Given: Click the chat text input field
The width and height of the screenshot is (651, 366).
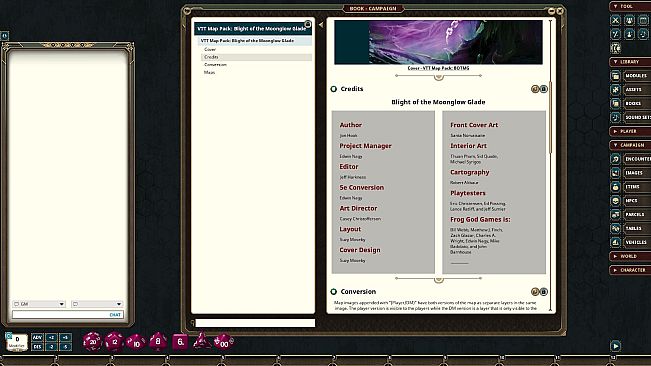Looking at the screenshot, I should [x=68, y=315].
